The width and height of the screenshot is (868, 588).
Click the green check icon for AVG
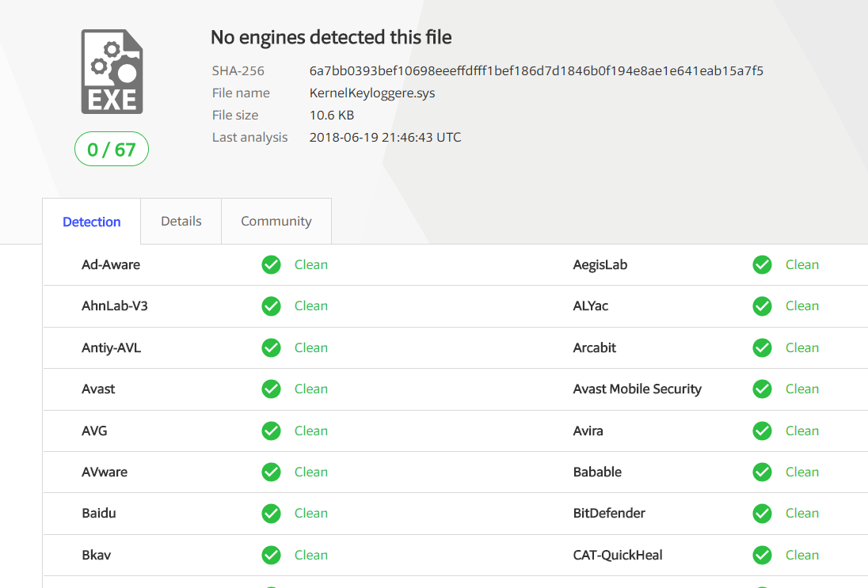[x=271, y=431]
